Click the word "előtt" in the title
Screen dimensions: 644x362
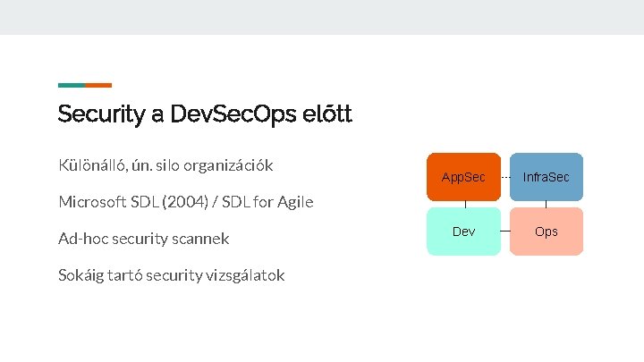tap(328, 114)
